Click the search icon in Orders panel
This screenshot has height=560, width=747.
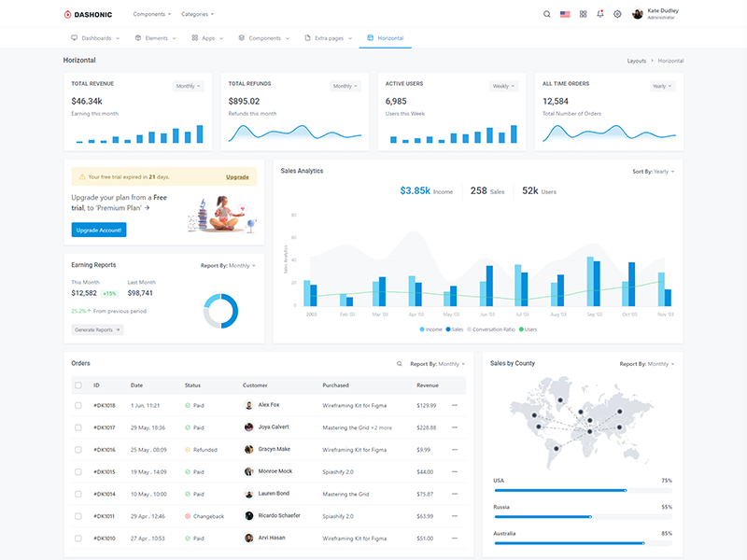pos(400,364)
